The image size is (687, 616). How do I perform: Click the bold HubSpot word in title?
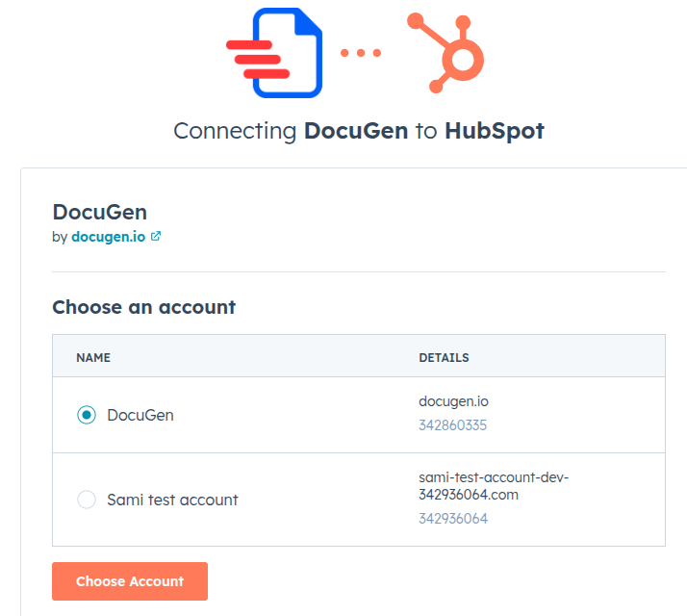[495, 131]
